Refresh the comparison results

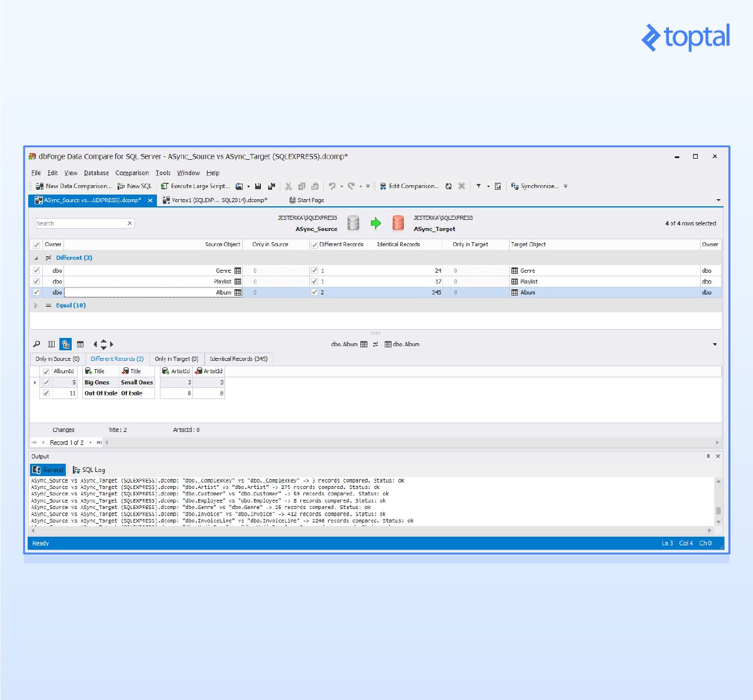[x=449, y=186]
